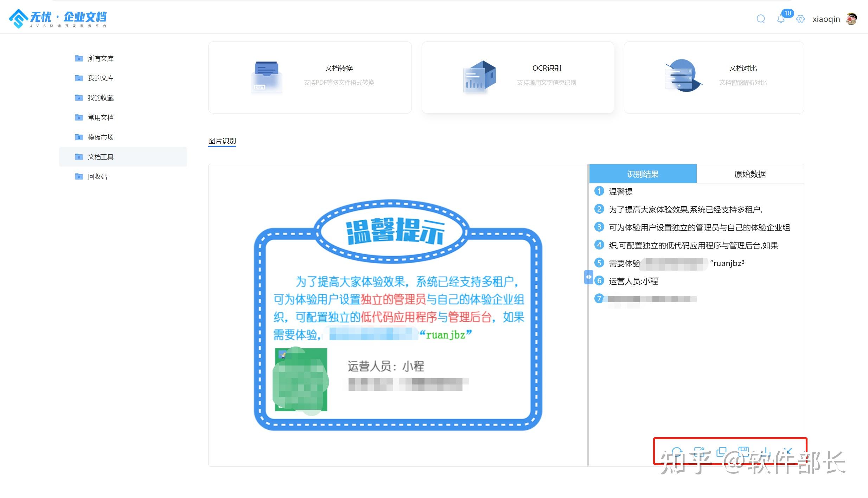The width and height of the screenshot is (868, 498).
Task: Click 文档智能解析对比 description
Action: coord(743,83)
